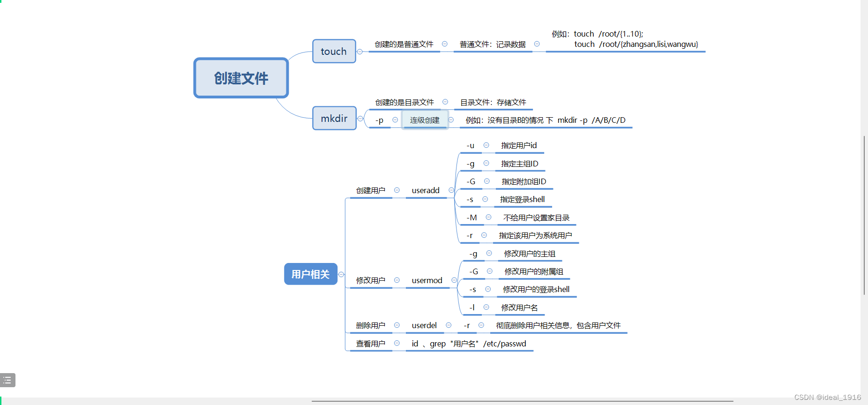Collapse branch after 删除用户
The width and height of the screenshot is (868, 405).
coord(397,325)
